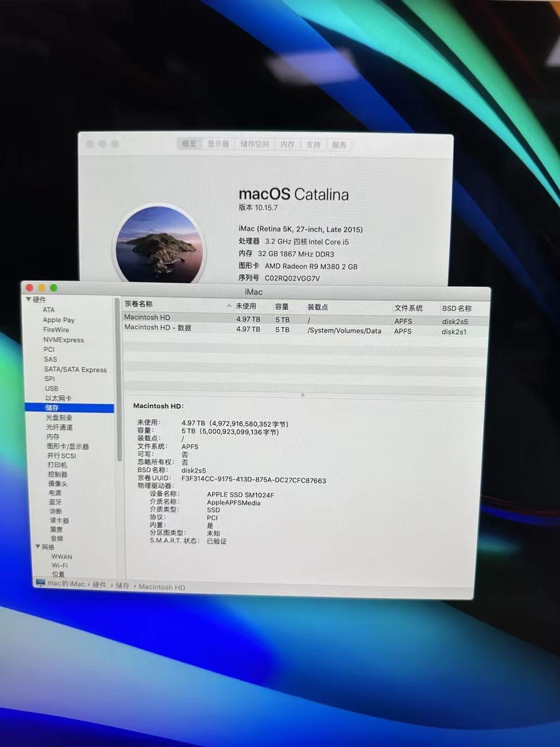Switch to the 概览 tab
560x747 pixels.
click(189, 144)
